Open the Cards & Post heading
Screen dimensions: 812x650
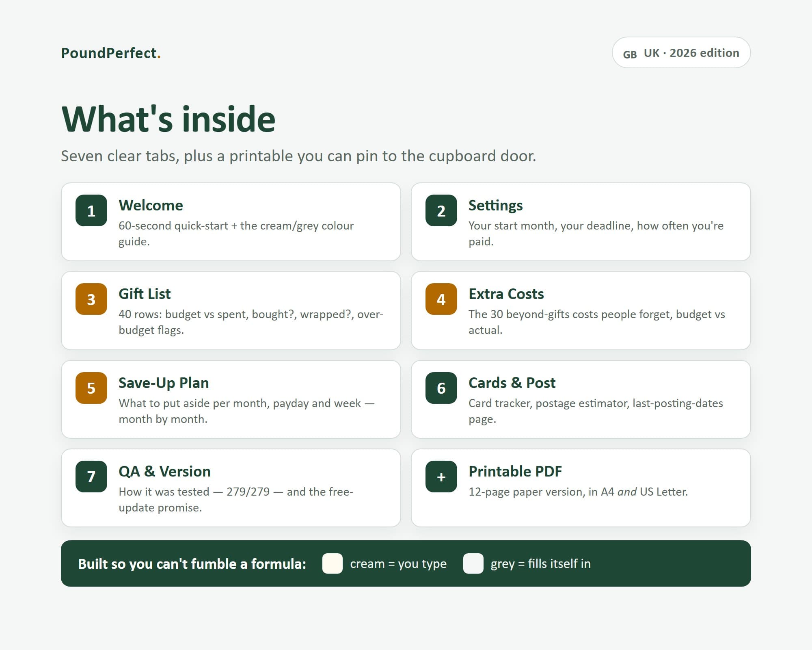pyautogui.click(x=512, y=383)
